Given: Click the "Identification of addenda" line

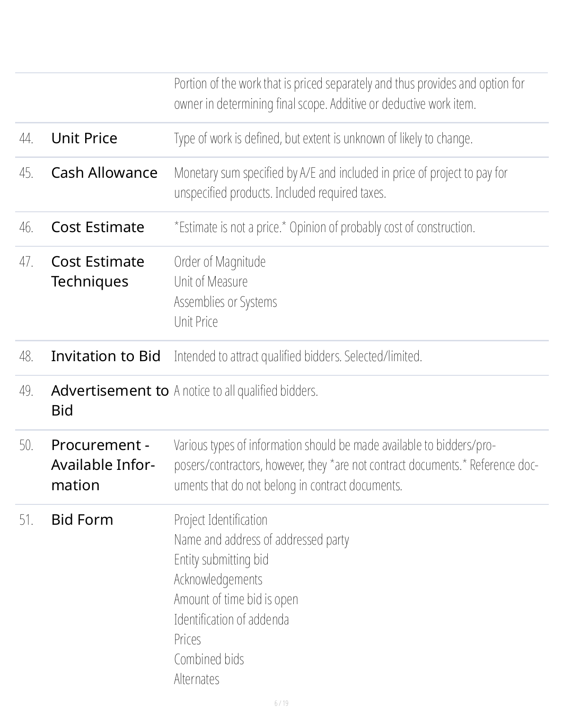Looking at the screenshot, I should coord(231,619).
